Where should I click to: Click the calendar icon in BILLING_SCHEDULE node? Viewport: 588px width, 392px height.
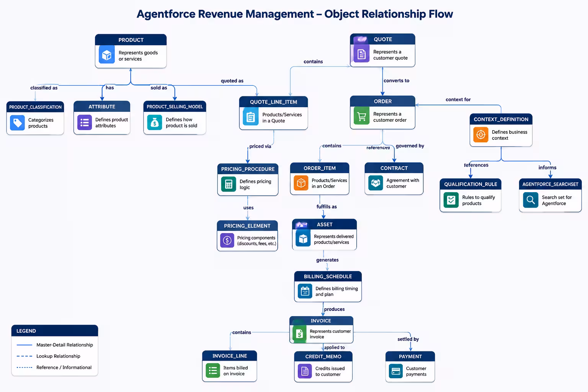point(305,291)
